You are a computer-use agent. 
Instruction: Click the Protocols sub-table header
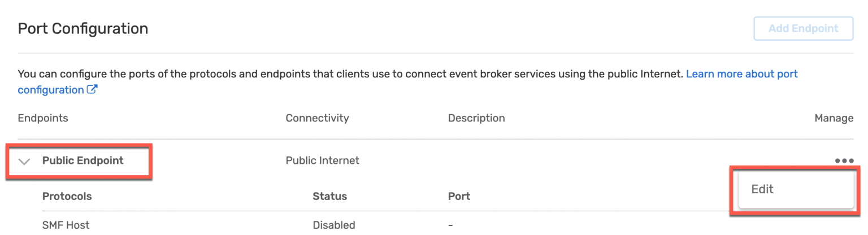coord(67,197)
